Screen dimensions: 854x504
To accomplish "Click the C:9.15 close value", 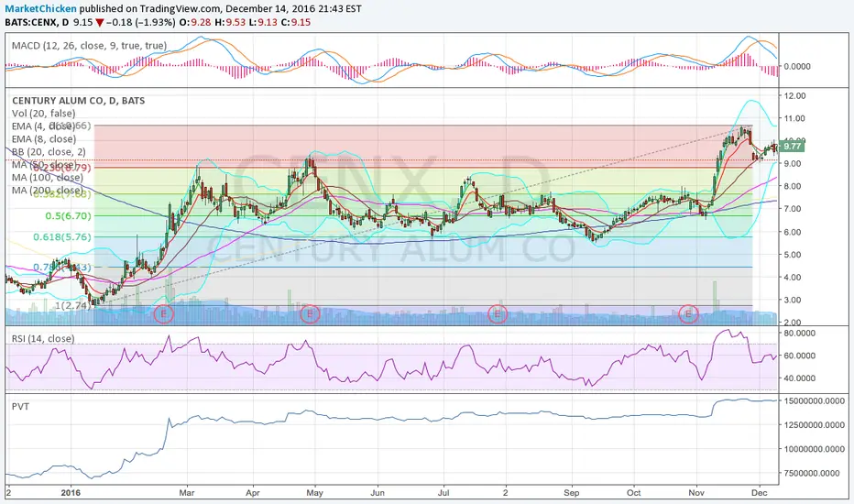I will [x=296, y=22].
